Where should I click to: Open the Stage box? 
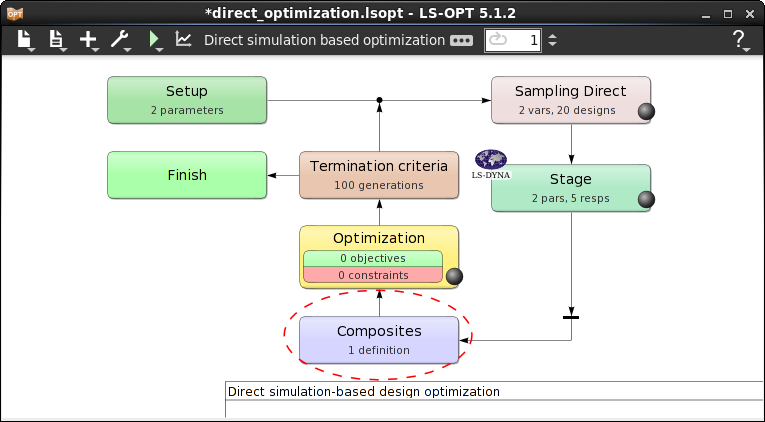click(571, 188)
